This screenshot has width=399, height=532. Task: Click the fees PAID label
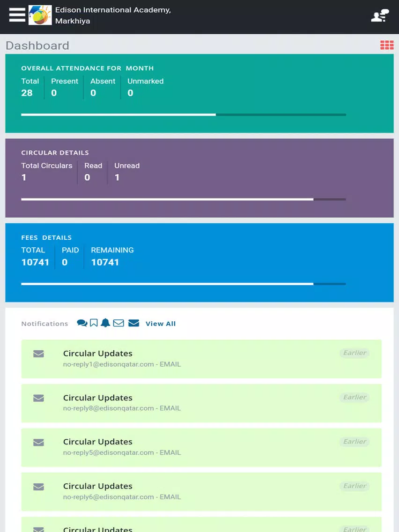(70, 250)
